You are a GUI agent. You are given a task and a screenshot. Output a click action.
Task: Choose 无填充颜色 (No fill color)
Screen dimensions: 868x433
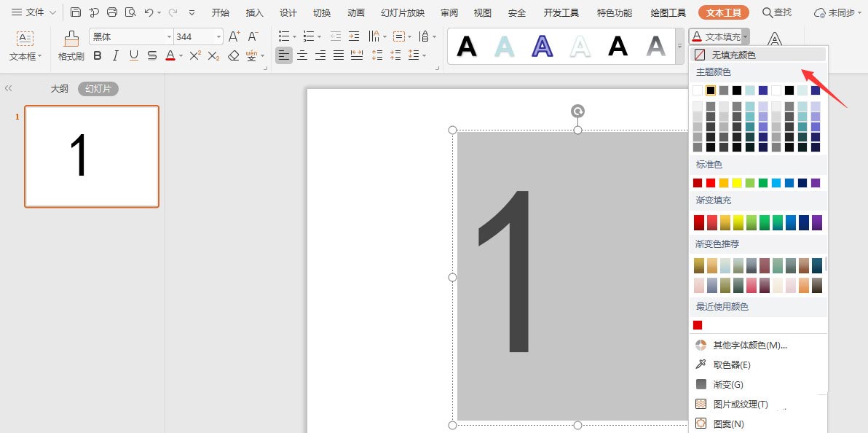[x=733, y=55]
